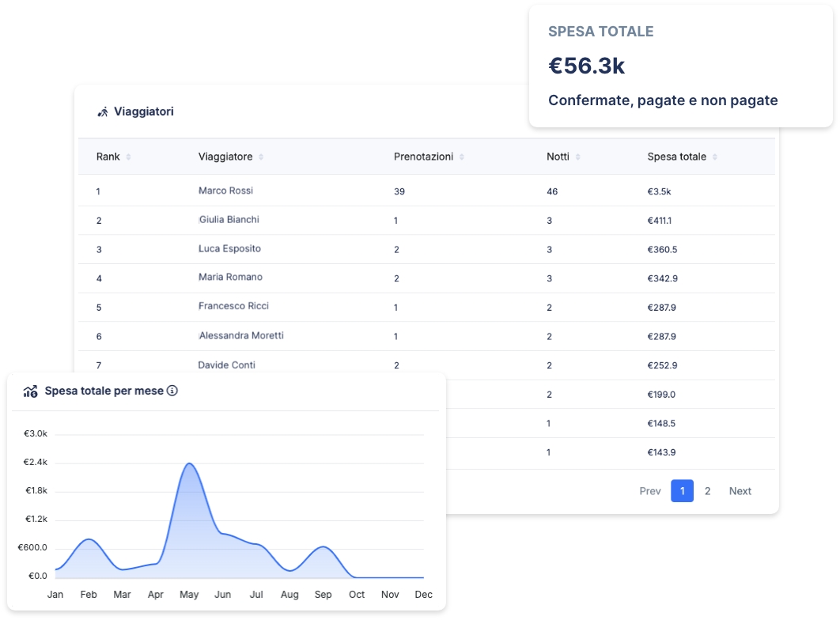Click the Prev pagination control
Screen dimensions: 840x620
click(x=650, y=490)
